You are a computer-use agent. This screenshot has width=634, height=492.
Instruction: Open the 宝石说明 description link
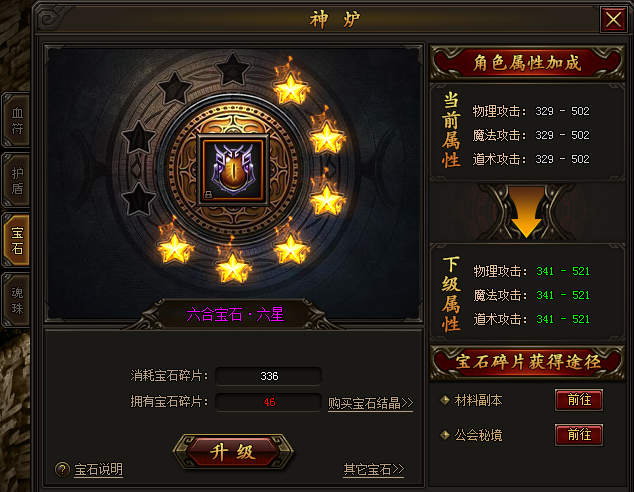tap(98, 469)
